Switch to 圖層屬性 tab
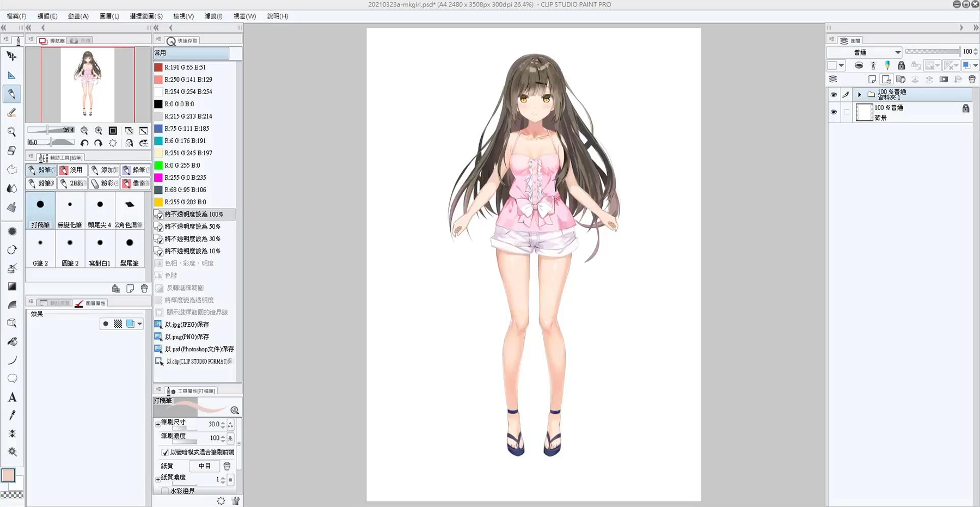 coord(91,303)
